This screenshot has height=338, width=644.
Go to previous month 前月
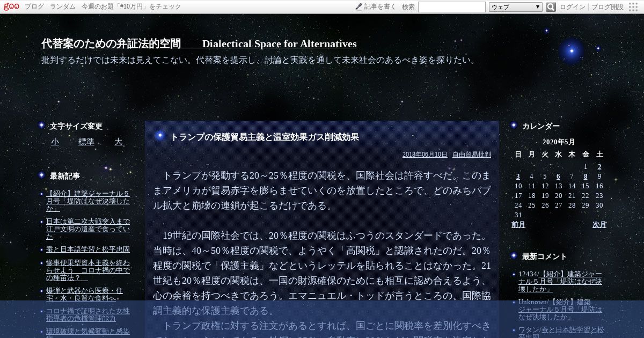[518, 225]
